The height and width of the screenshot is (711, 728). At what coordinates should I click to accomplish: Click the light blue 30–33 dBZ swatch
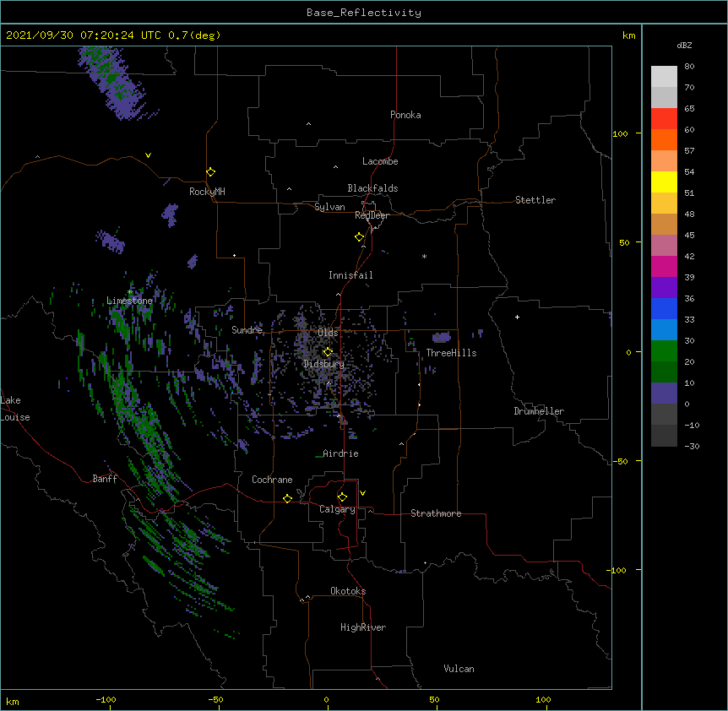point(664,329)
